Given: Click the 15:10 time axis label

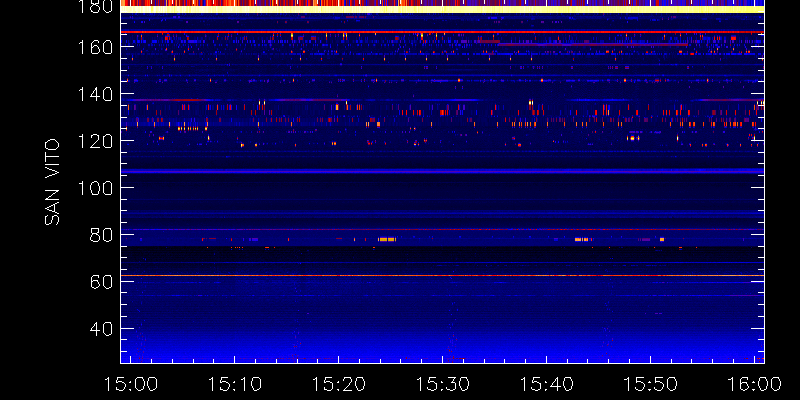Looking at the screenshot, I should pyautogui.click(x=234, y=384).
